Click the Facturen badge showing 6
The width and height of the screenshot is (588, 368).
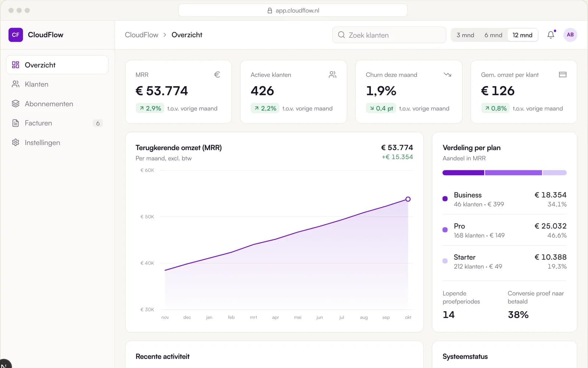tap(98, 123)
